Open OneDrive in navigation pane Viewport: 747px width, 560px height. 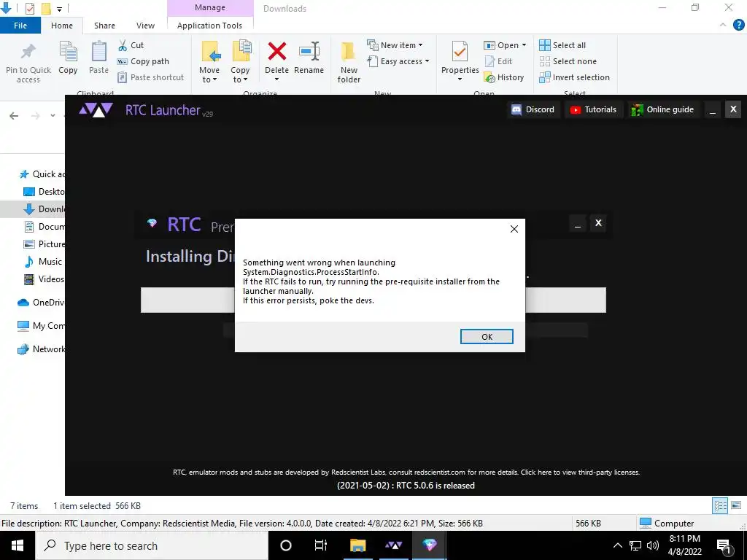(x=41, y=303)
